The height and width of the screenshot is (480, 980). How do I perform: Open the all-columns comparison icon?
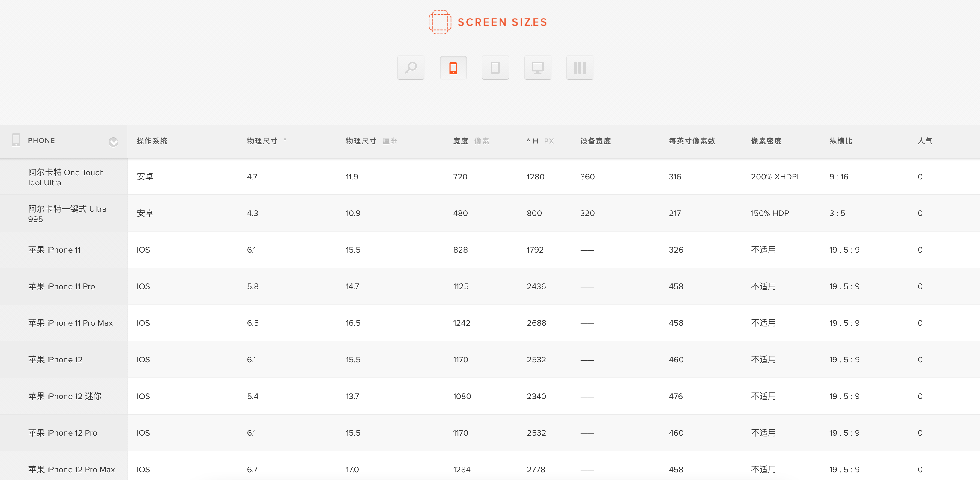[x=579, y=68]
